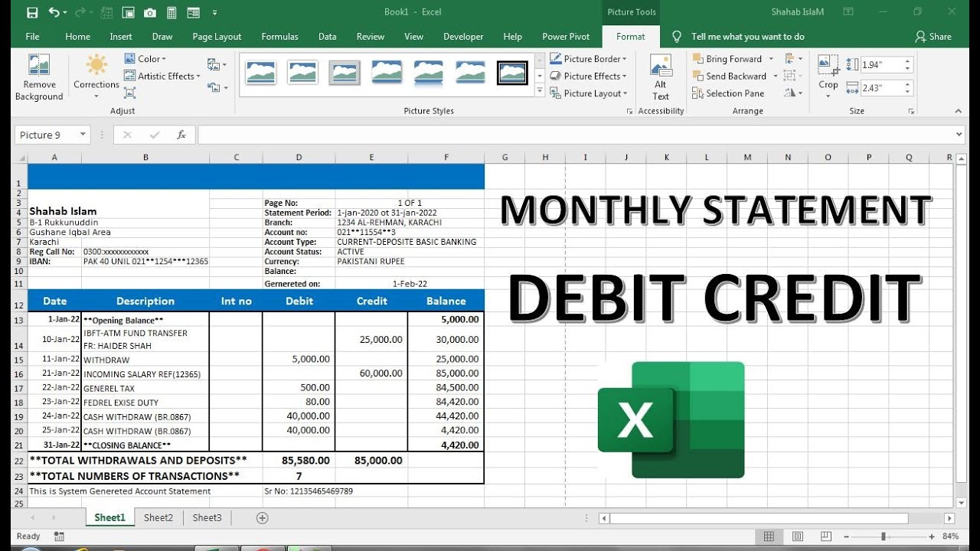Click the macro recording icon in the status bar
This screenshot has width=980, height=551.
tap(60, 536)
